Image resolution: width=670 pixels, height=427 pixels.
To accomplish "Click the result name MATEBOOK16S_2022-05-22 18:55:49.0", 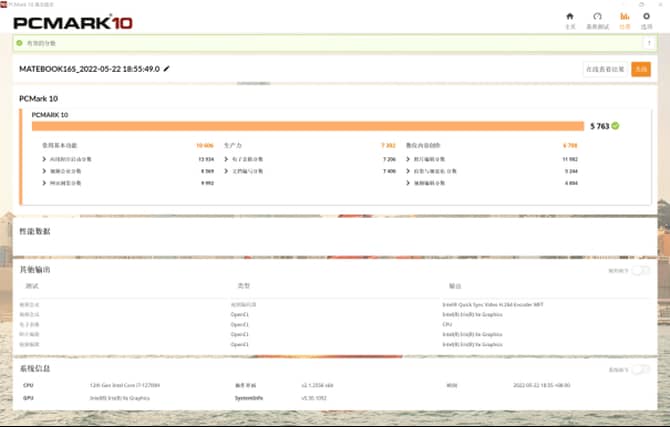I will [89, 69].
